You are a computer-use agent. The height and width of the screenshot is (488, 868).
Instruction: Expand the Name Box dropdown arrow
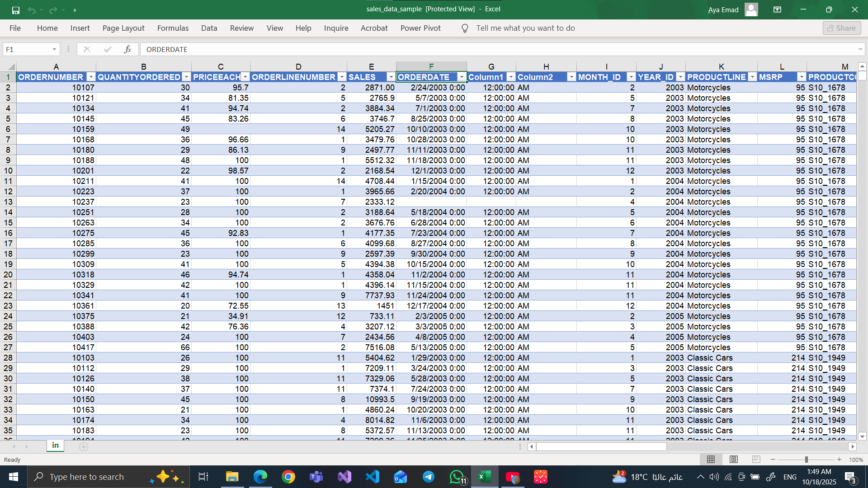point(54,49)
